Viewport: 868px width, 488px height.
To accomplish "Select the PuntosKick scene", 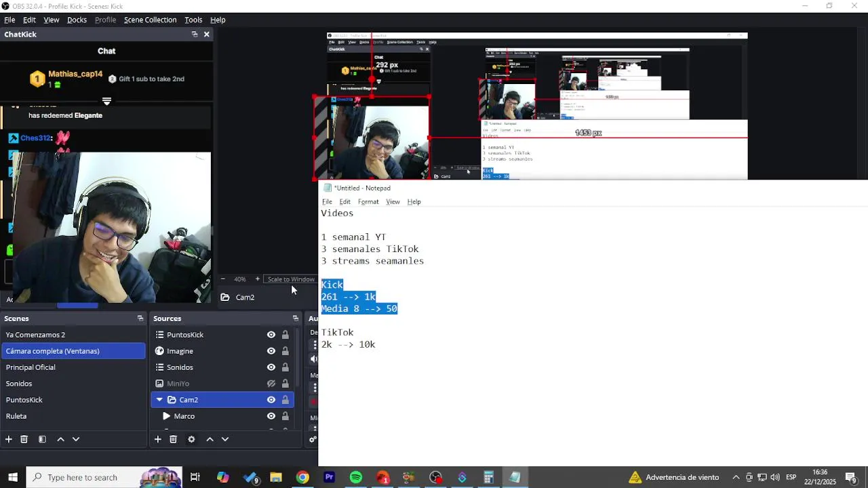I will [x=73, y=400].
